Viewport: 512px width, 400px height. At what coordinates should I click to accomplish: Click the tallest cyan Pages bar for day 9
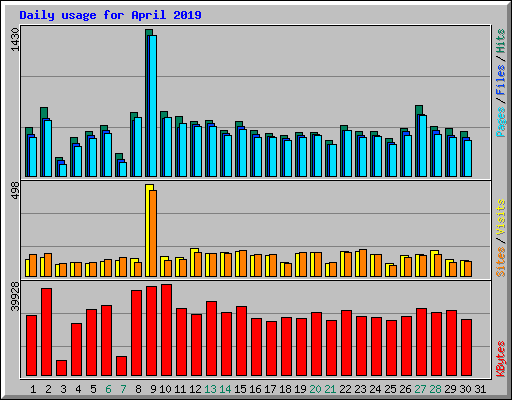coord(153,106)
